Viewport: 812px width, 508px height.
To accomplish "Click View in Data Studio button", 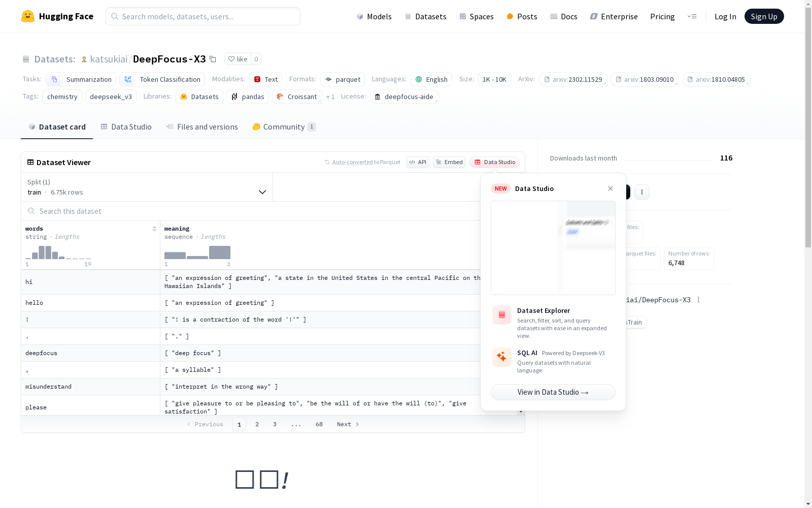I will 553,392.
